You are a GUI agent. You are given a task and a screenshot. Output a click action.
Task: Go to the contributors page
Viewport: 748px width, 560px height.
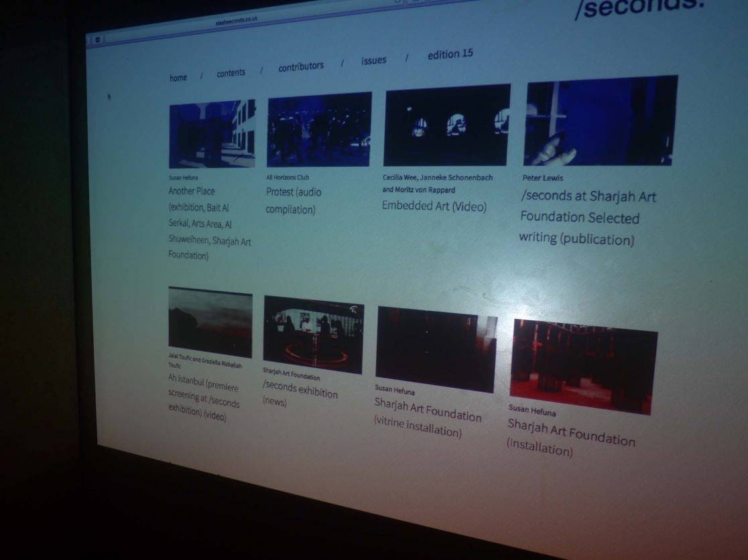pyautogui.click(x=301, y=67)
